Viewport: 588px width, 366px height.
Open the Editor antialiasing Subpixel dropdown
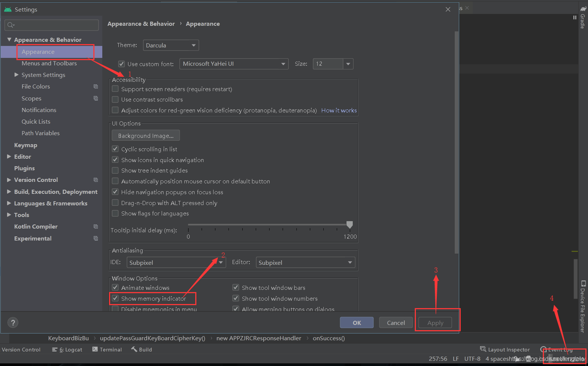click(305, 263)
